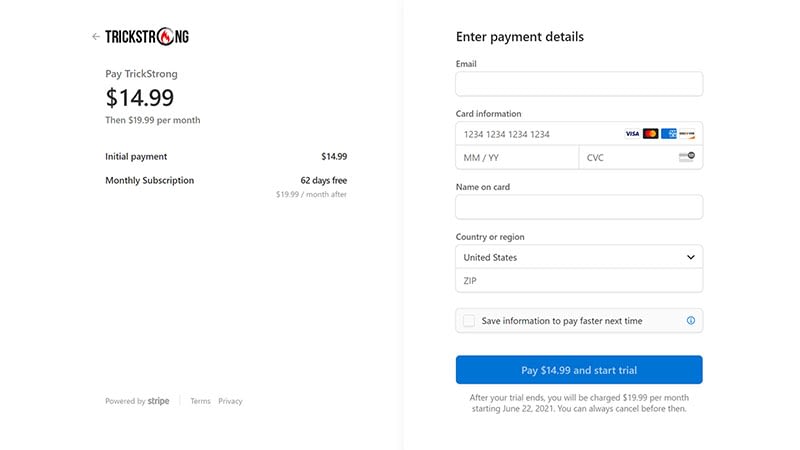Open the Privacy link
This screenshot has height=450, width=800.
click(x=230, y=401)
